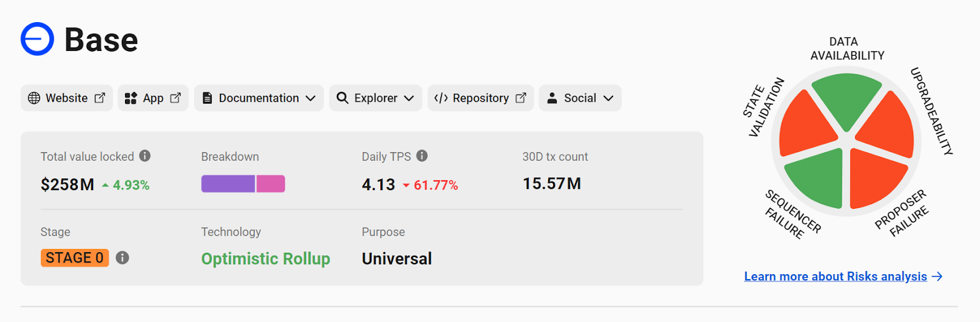Click purple segment of Breakdown bar
The height and width of the screenshot is (322, 980).
(x=228, y=184)
